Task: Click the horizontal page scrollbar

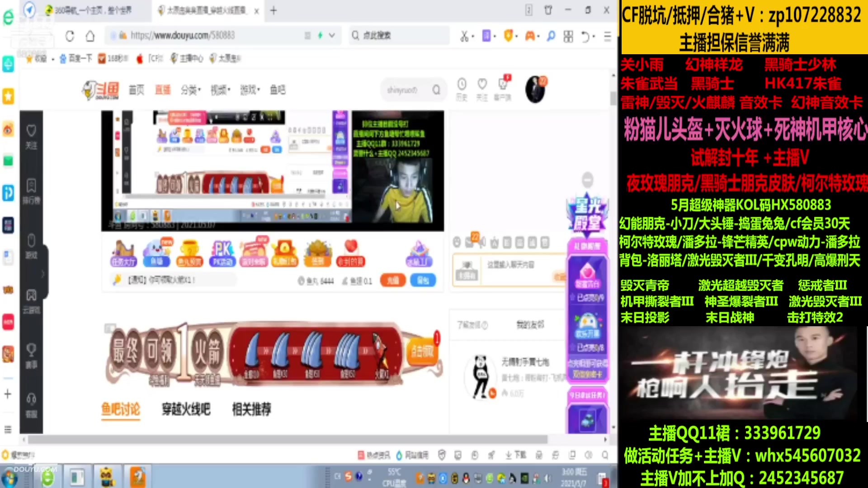Action: pos(288,439)
